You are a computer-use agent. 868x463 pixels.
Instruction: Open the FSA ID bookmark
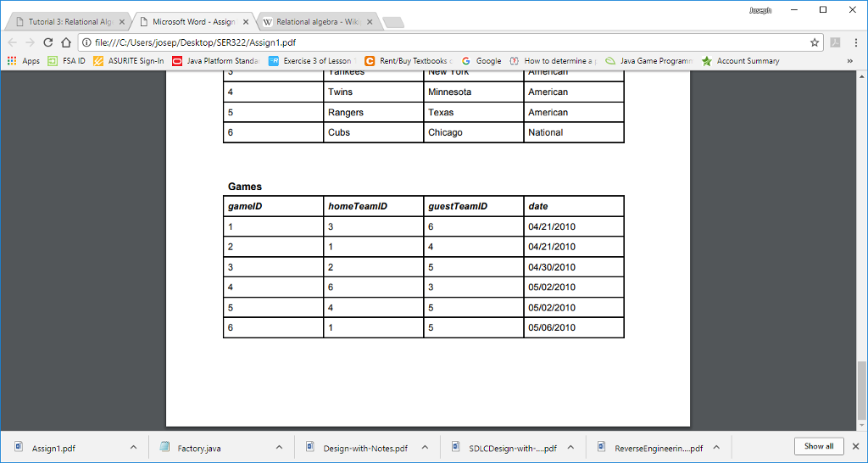[66, 61]
